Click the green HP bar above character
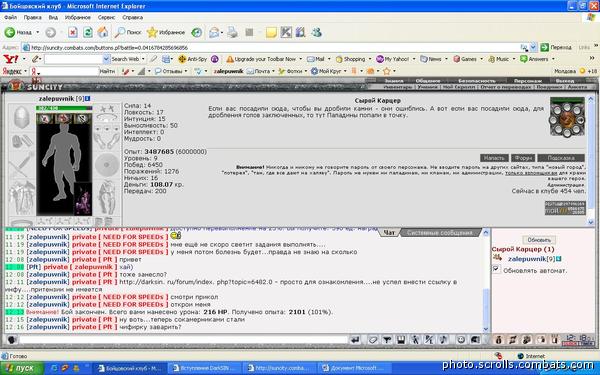This screenshot has width=600, height=375. (x=64, y=108)
